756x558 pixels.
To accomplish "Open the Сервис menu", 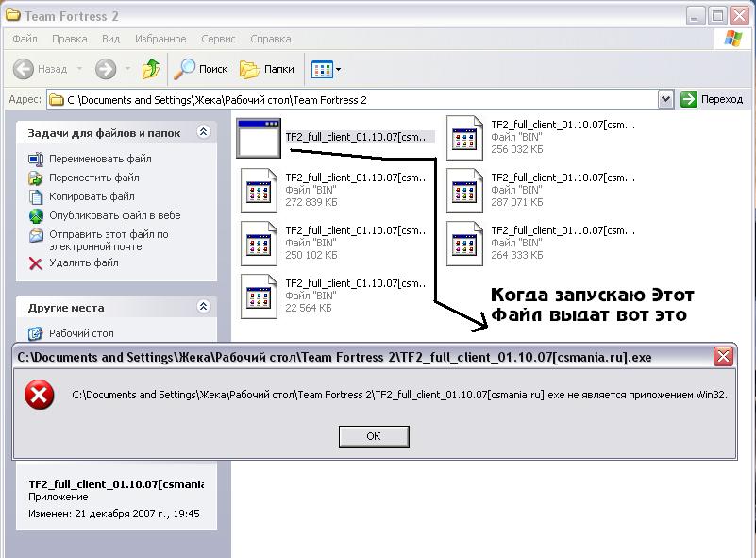I will (x=218, y=39).
